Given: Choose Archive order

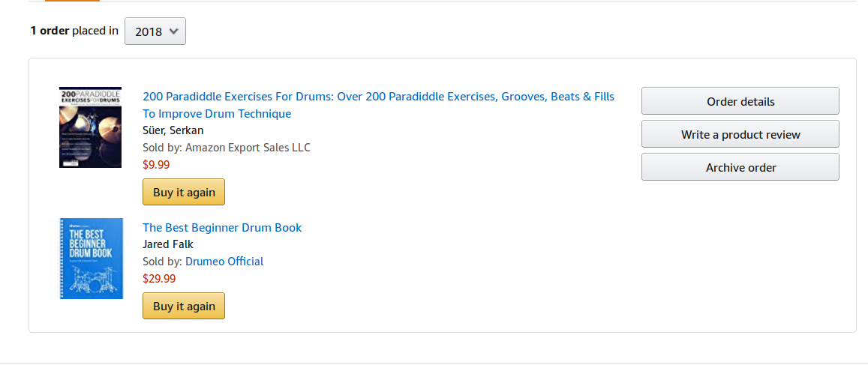Looking at the screenshot, I should pos(740,167).
